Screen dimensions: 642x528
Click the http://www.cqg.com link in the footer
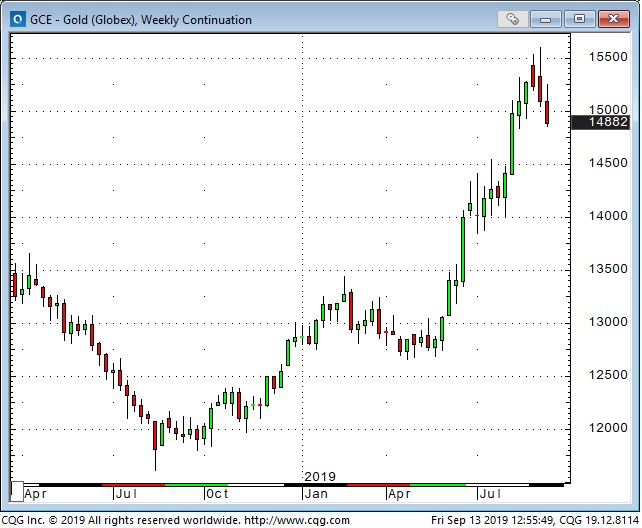297,520
